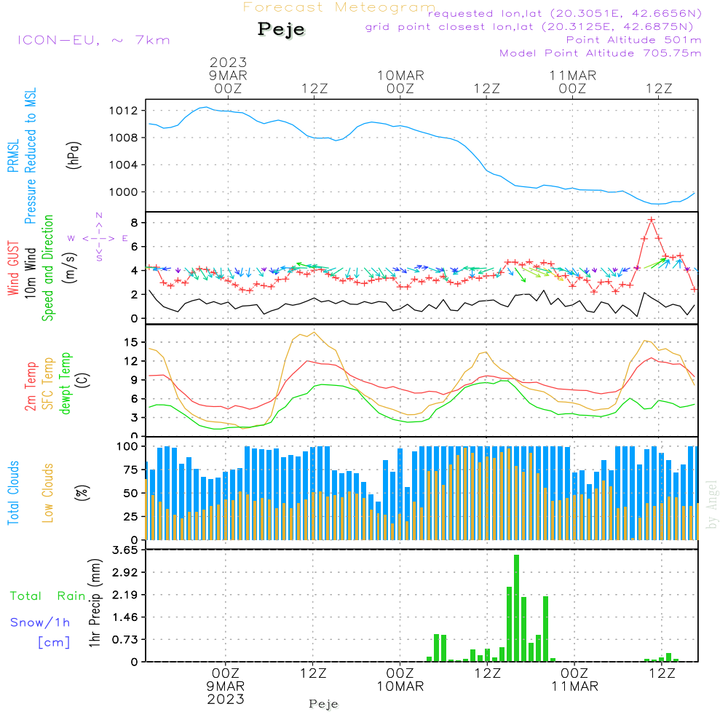
Task: Select the "Total Rain" legend label
Action: point(47,596)
